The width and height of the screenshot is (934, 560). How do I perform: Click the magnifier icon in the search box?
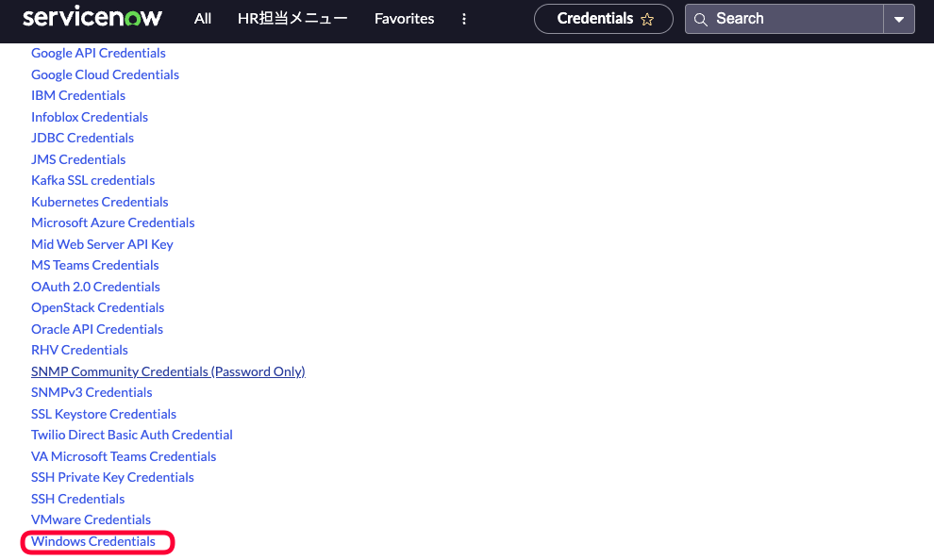coord(700,20)
